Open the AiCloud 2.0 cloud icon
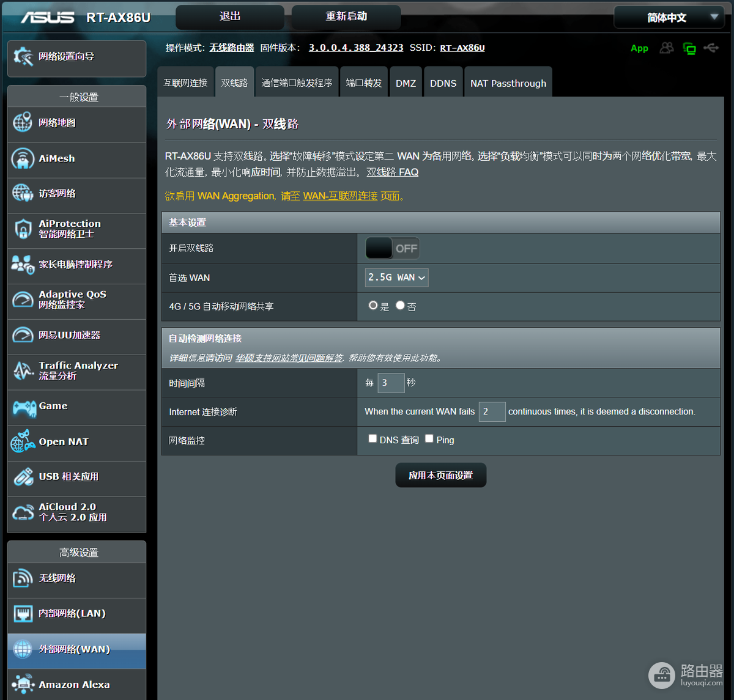Image resolution: width=734 pixels, height=700 pixels. pyautogui.click(x=23, y=512)
